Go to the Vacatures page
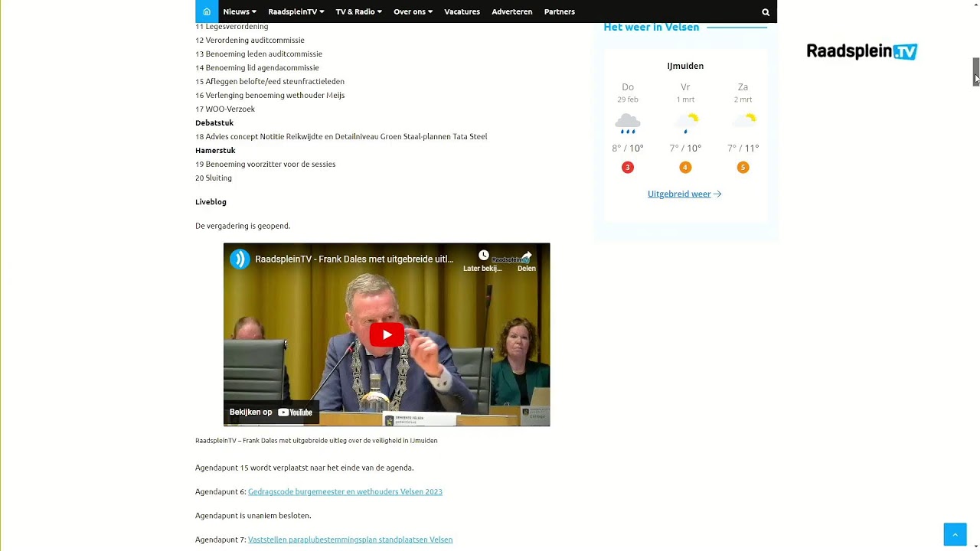980x551 pixels. 462,11
